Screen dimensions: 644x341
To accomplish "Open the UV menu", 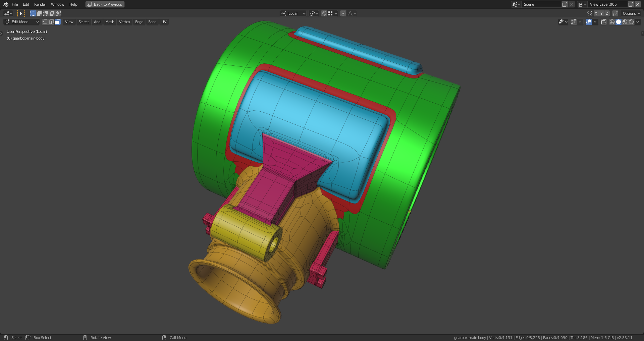I will [x=164, y=22].
